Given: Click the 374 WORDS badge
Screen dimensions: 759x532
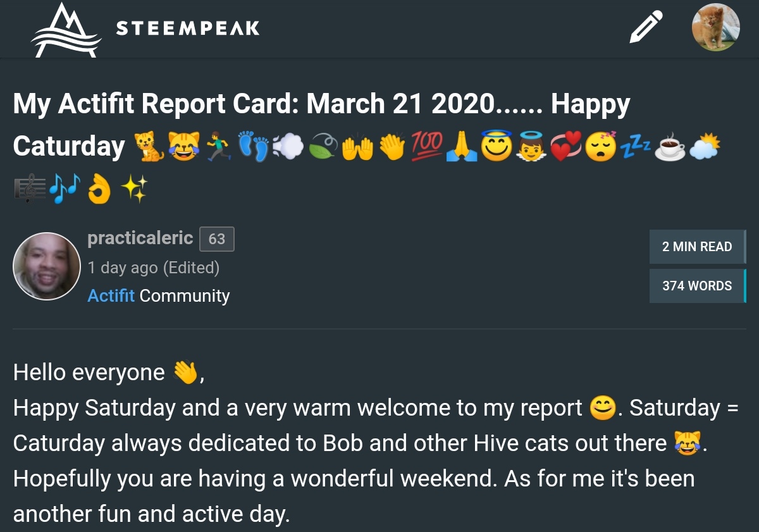Looking at the screenshot, I should pos(696,286).
